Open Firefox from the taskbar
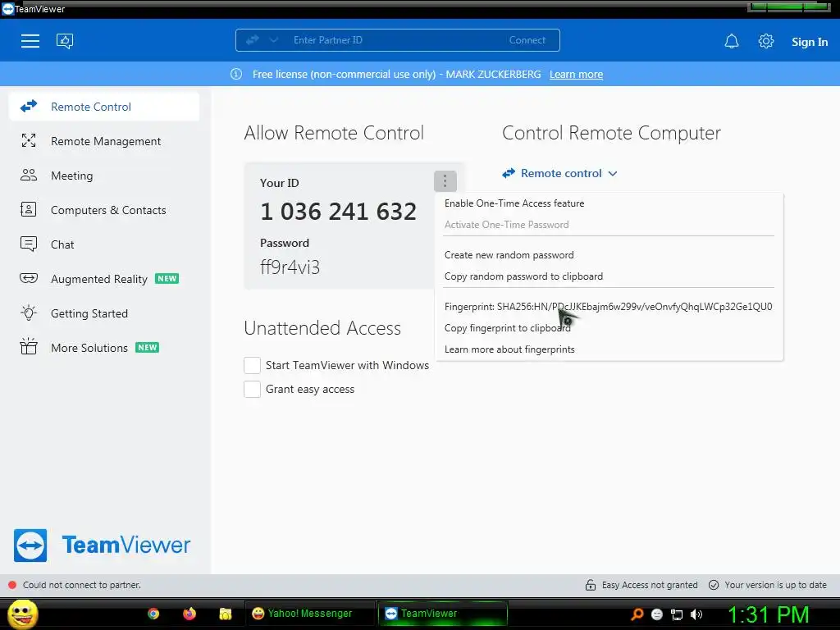This screenshot has height=630, width=840. pos(189,614)
